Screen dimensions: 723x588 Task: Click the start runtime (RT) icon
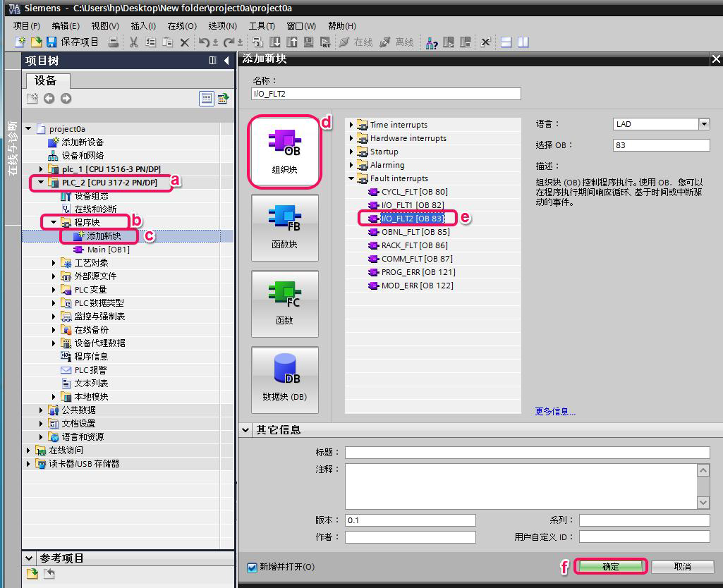pyautogui.click(x=326, y=42)
